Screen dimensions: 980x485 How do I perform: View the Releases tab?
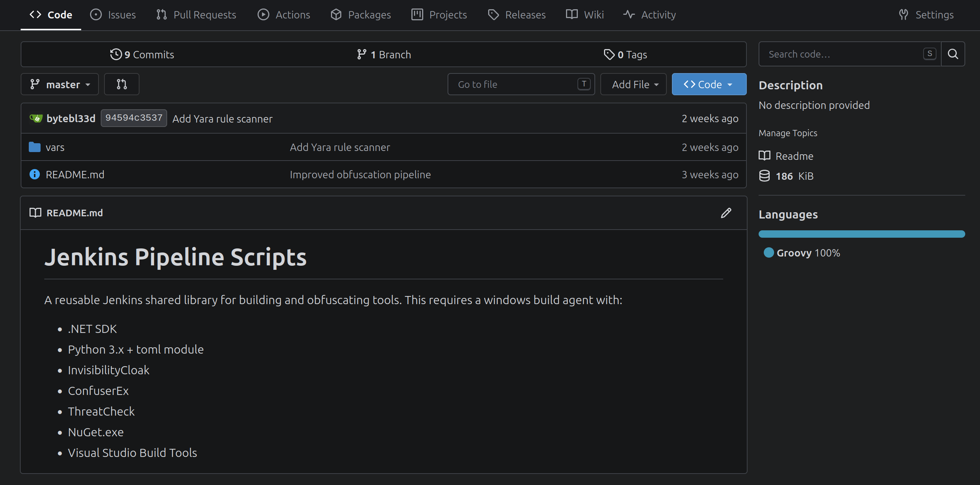click(x=516, y=15)
